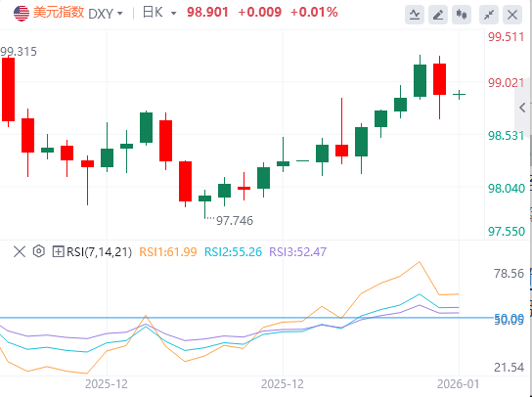The image size is (532, 397).
Task: Select the pencil drawing tool icon
Action: coord(438,15)
